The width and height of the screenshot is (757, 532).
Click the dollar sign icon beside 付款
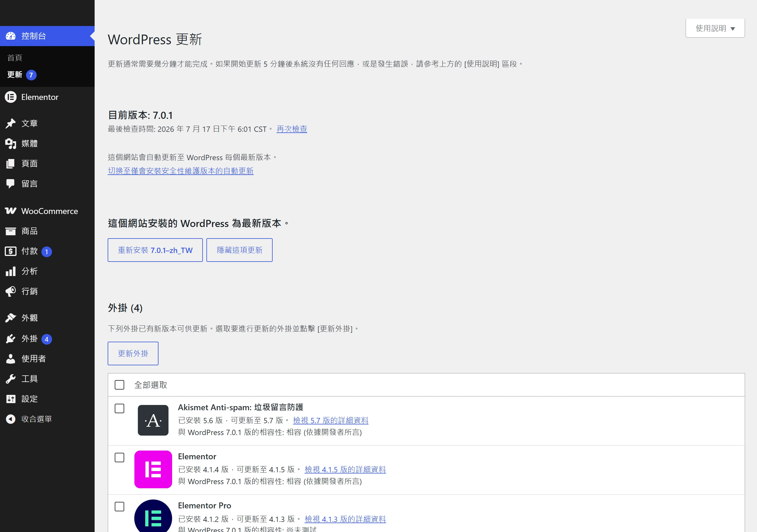pyautogui.click(x=11, y=251)
